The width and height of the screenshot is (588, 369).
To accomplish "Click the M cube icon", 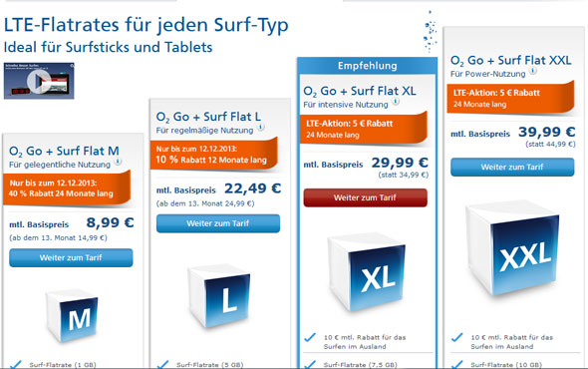I will (x=72, y=316).
